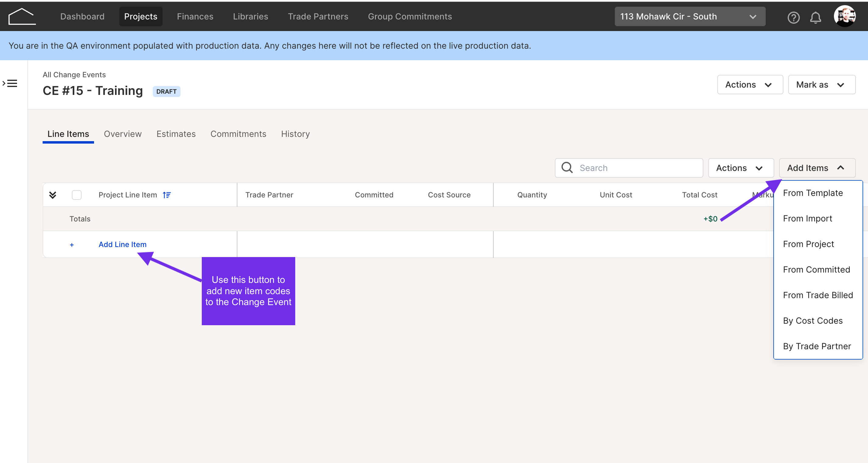Viewport: 868px width, 463px height.
Task: Click the Total Cost column header
Action: click(x=699, y=195)
